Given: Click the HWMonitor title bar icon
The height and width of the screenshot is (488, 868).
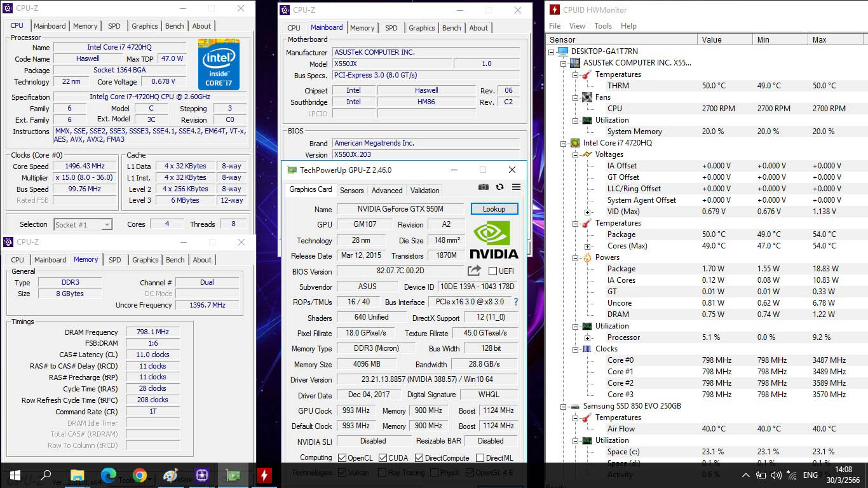Looking at the screenshot, I should [x=554, y=10].
